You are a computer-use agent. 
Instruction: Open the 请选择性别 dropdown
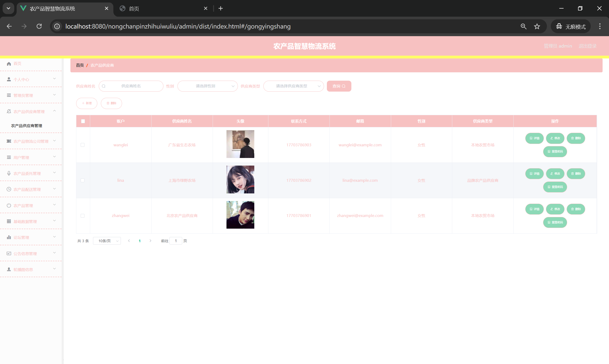207,86
